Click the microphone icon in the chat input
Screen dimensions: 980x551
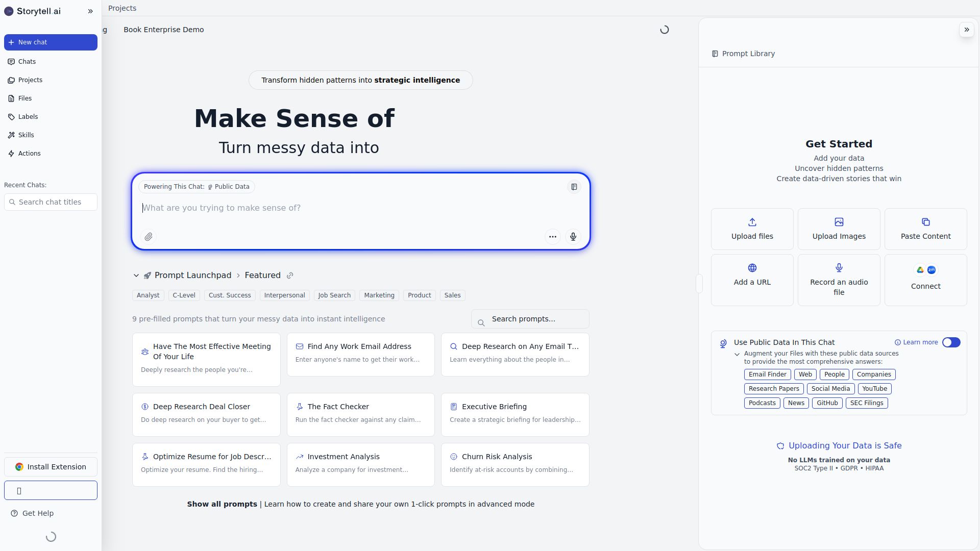coord(573,237)
